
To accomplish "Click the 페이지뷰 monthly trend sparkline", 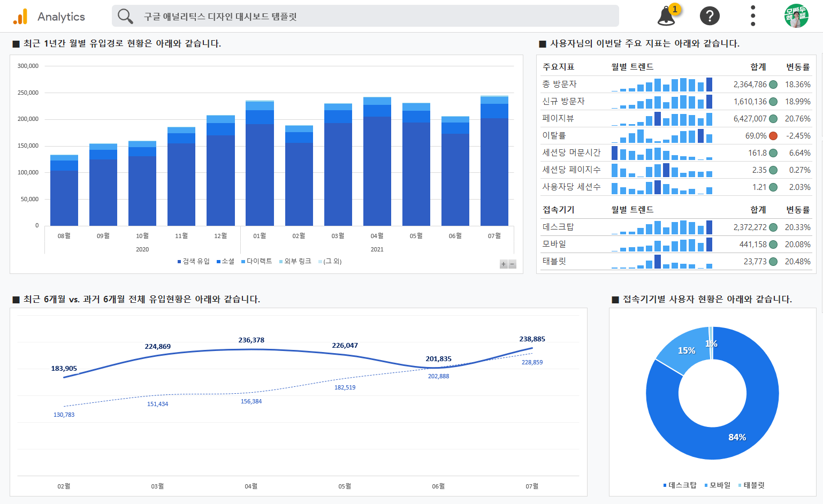I will click(x=662, y=119).
